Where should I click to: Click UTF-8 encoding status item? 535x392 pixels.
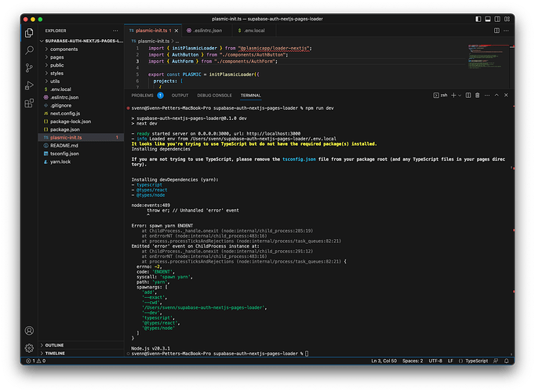pyautogui.click(x=435, y=361)
